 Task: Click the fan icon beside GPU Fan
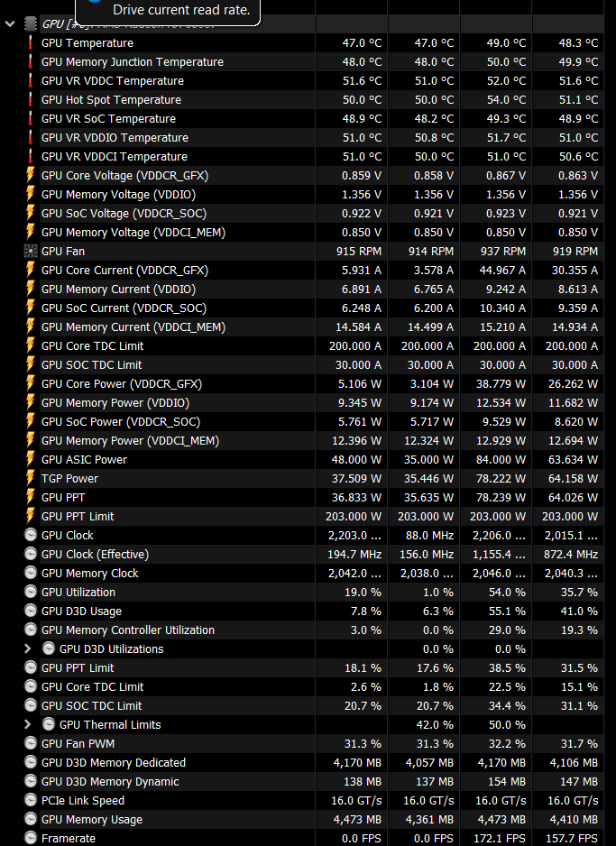[31, 251]
